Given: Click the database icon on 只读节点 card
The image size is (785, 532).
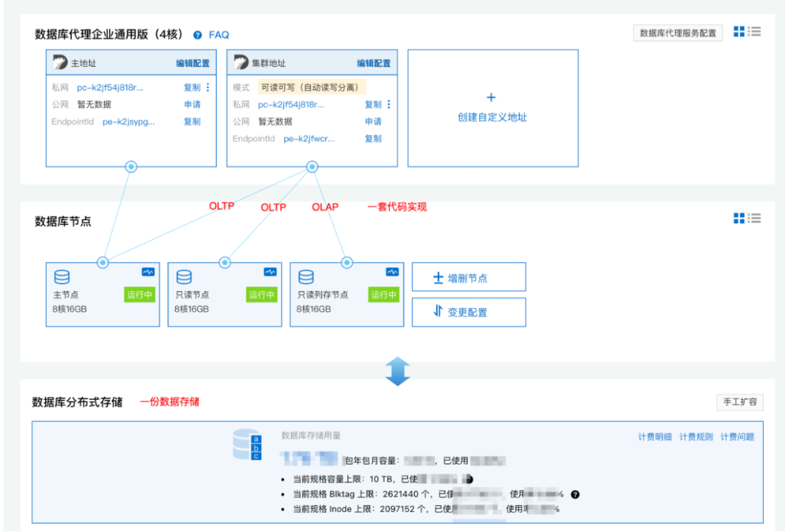Looking at the screenshot, I should (184, 277).
